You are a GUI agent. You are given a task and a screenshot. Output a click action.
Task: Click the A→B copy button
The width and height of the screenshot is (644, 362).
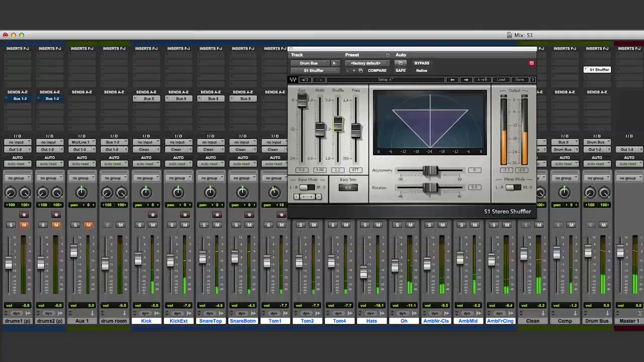tap(482, 80)
